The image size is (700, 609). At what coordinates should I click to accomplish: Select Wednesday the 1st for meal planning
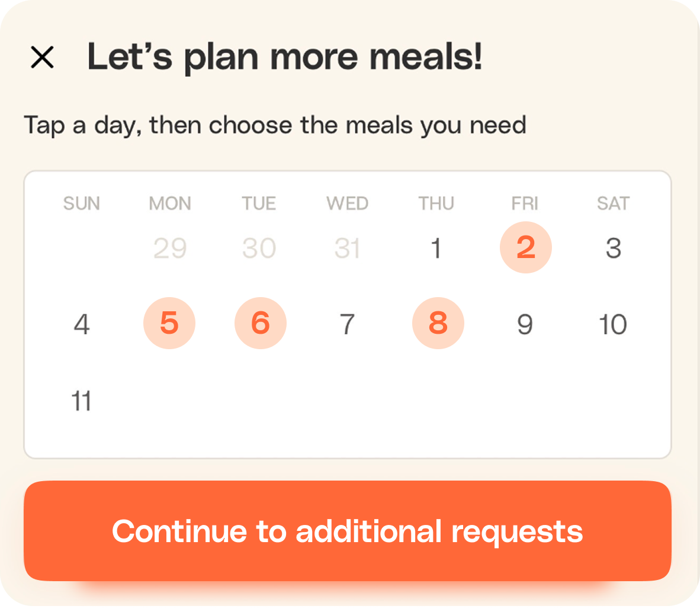[x=436, y=247]
